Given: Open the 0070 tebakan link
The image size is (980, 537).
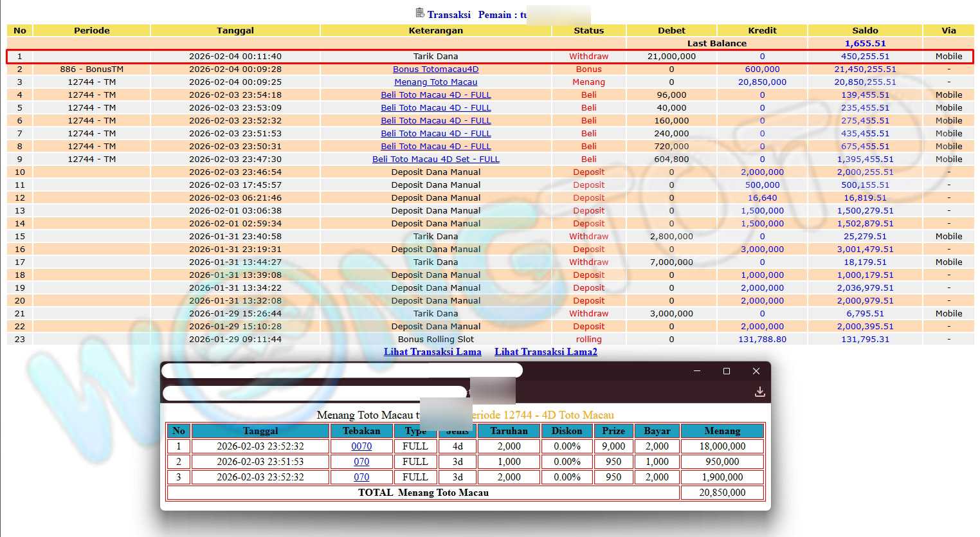Looking at the screenshot, I should pyautogui.click(x=361, y=446).
